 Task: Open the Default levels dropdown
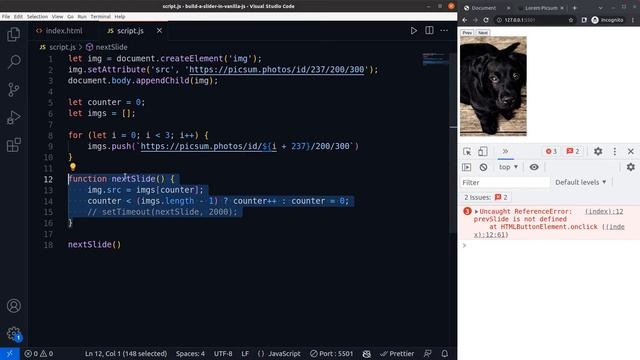tap(580, 182)
